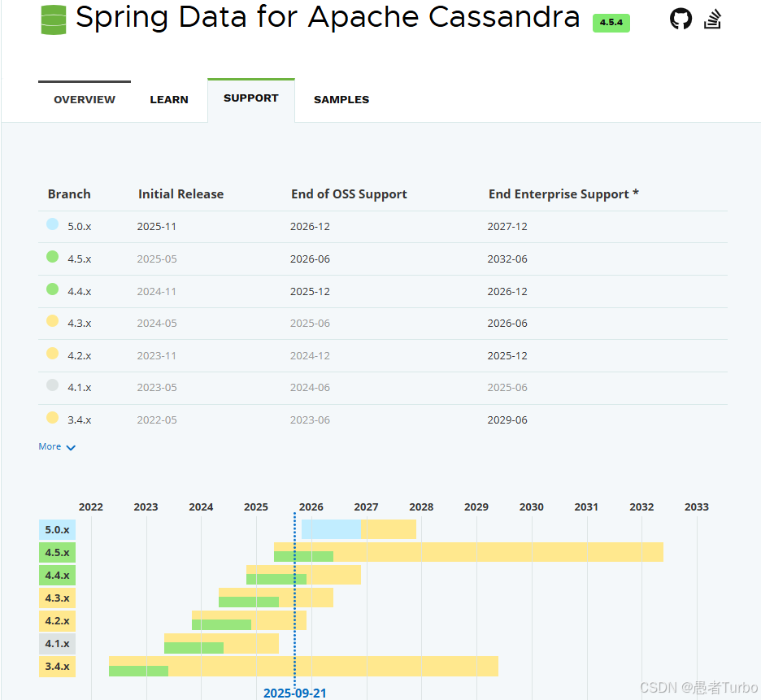
Task: Click the 5.0.x branch name in table
Action: click(79, 227)
